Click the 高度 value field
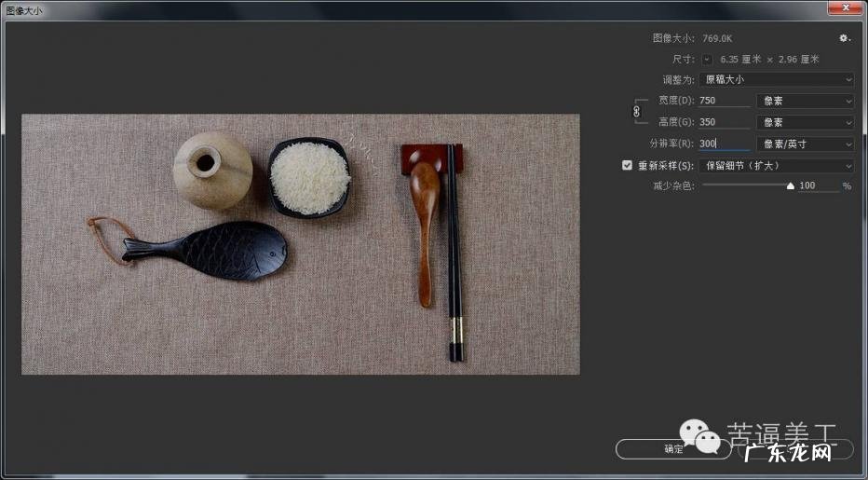The width and height of the screenshot is (868, 480). click(x=724, y=122)
